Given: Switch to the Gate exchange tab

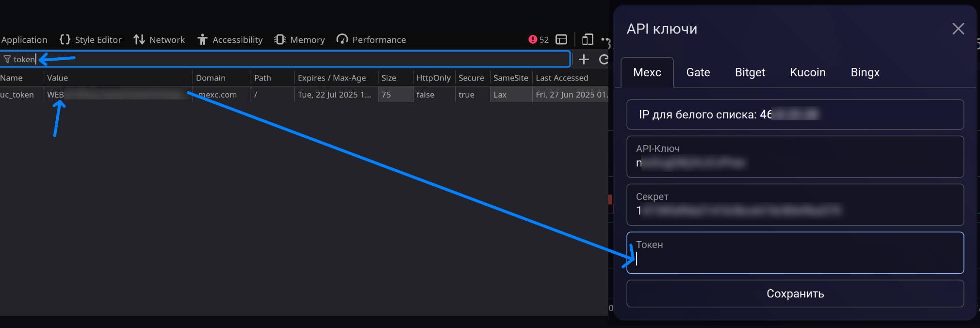Looking at the screenshot, I should coord(698,72).
